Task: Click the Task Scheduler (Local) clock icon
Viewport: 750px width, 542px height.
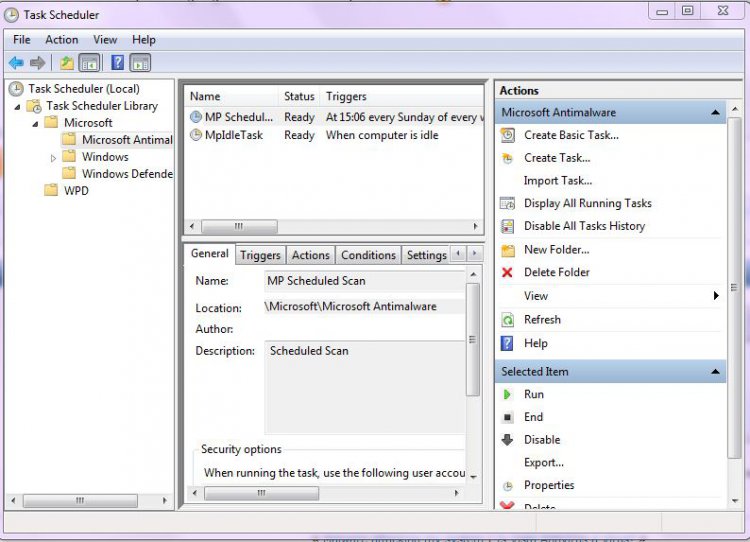Action: pos(16,88)
